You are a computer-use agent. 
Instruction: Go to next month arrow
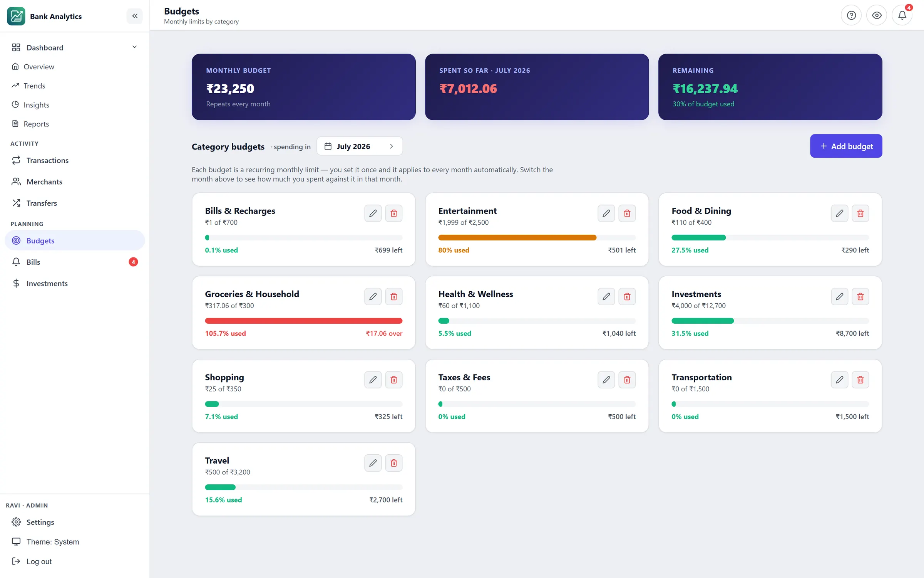coord(392,146)
